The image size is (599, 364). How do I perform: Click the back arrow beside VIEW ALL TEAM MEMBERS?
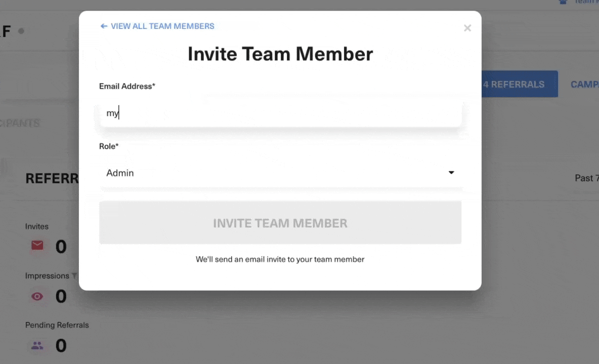[104, 26]
